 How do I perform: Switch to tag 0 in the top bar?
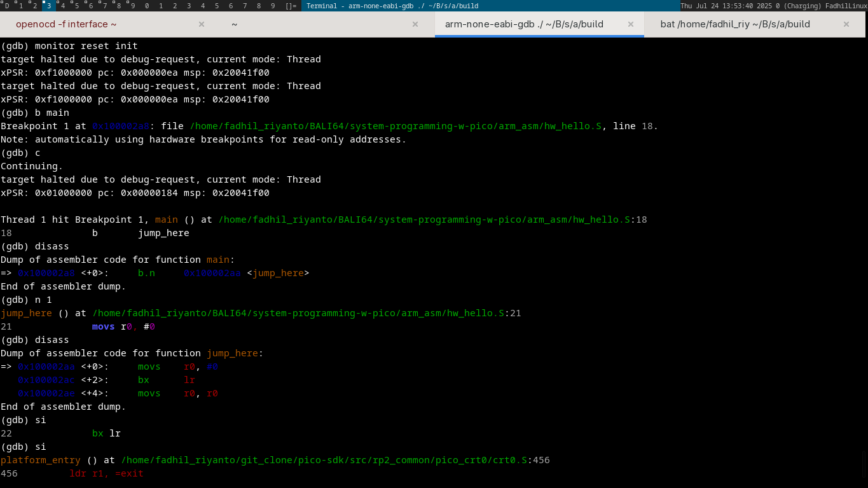147,6
